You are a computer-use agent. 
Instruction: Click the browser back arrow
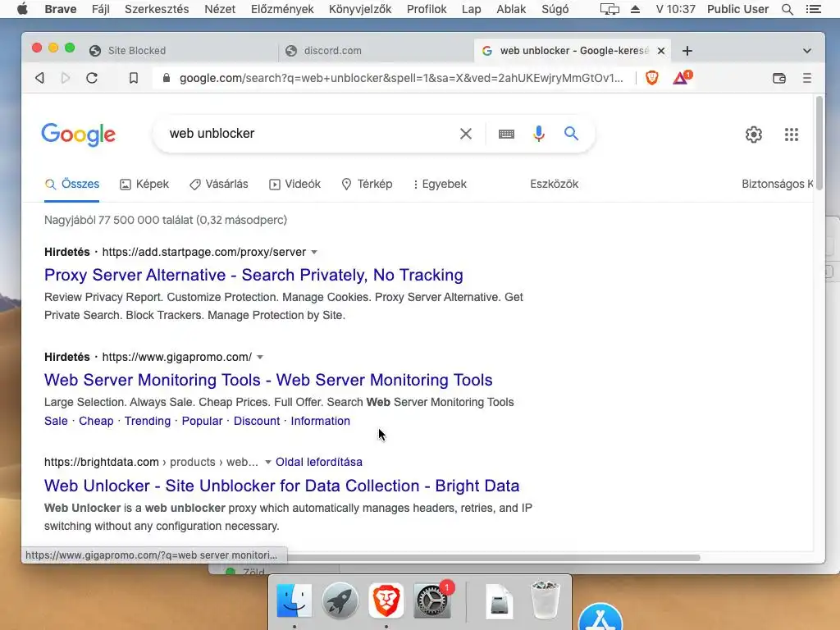point(39,78)
